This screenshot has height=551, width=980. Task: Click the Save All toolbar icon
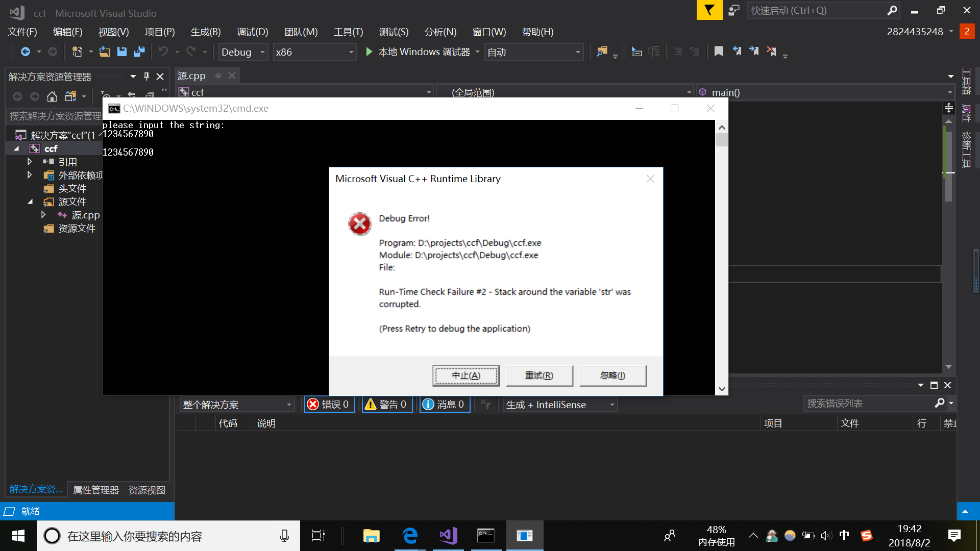(139, 52)
